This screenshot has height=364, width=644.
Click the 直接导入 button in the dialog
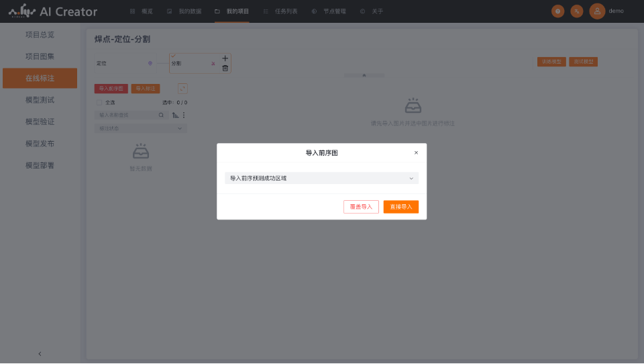click(x=401, y=207)
